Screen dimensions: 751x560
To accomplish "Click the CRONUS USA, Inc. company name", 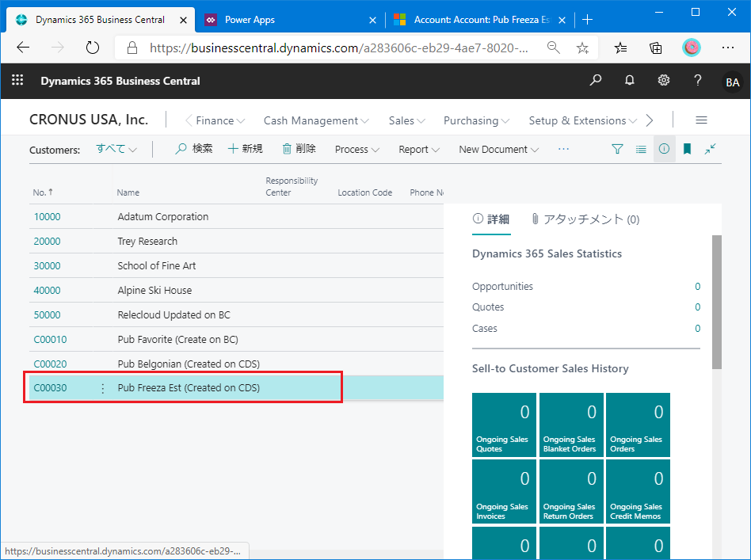I will coord(89,120).
